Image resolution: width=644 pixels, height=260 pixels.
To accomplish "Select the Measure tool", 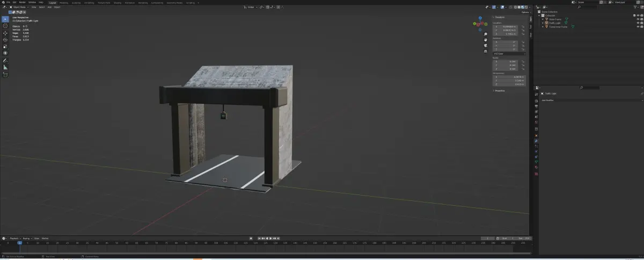I will [x=5, y=67].
